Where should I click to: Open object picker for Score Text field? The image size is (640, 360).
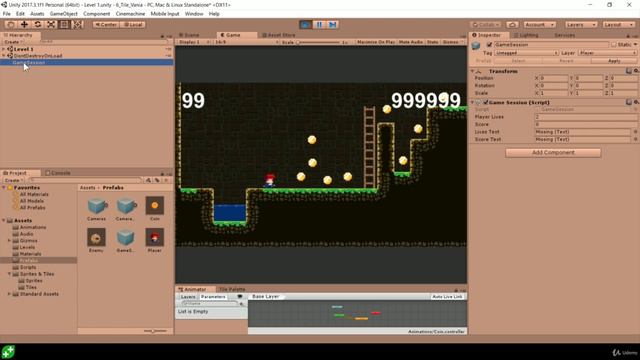635,139
